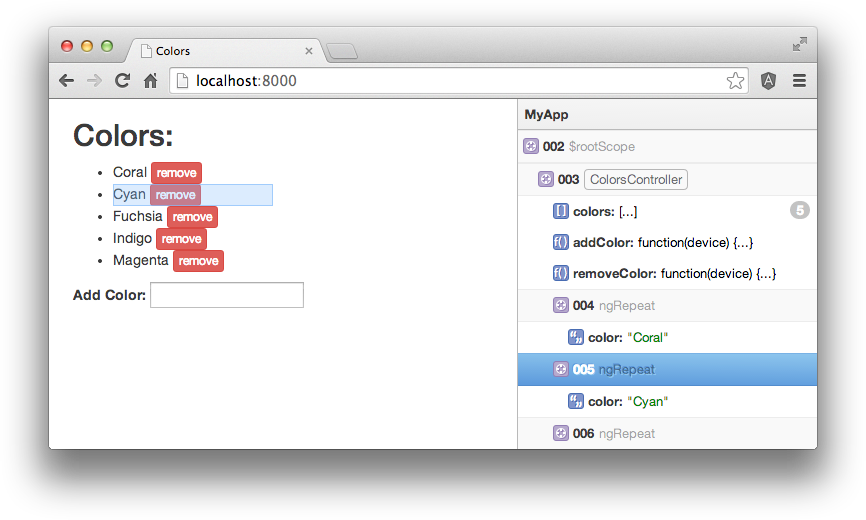Click the Colors: page heading
The width and height of the screenshot is (866, 520).
[123, 136]
